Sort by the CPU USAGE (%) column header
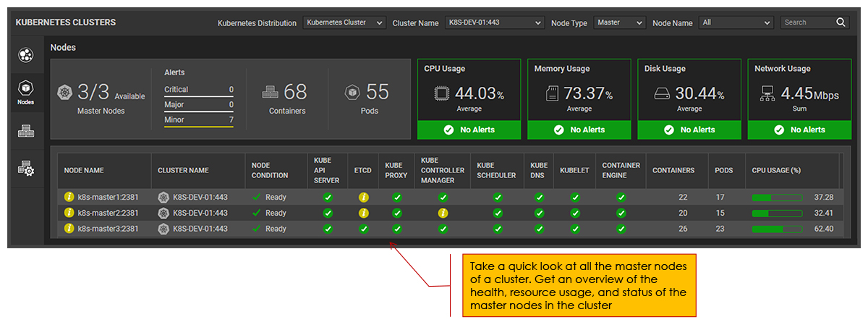The height and width of the screenshot is (325, 868). pos(776,171)
